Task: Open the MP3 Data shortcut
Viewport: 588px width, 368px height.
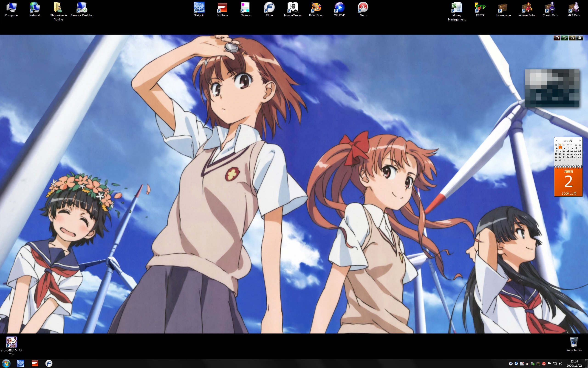Action: (574, 10)
